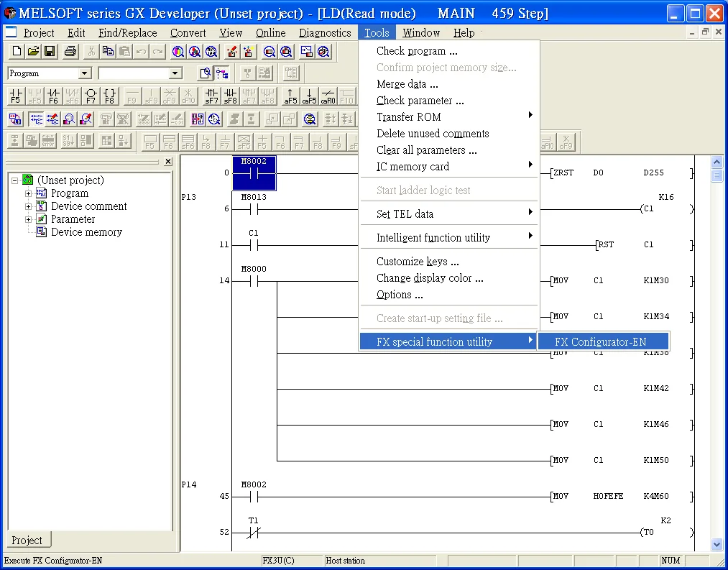Insert closed contact with F6 icon
728x570 pixels.
pos(53,96)
